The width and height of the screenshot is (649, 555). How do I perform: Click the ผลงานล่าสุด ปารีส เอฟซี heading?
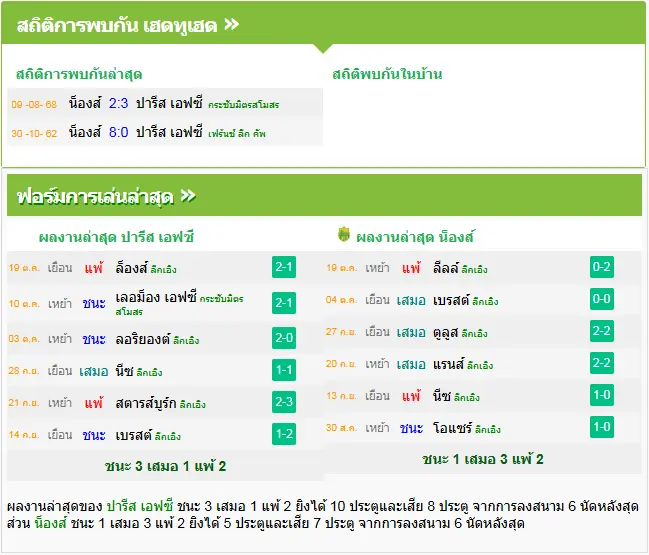(116, 237)
